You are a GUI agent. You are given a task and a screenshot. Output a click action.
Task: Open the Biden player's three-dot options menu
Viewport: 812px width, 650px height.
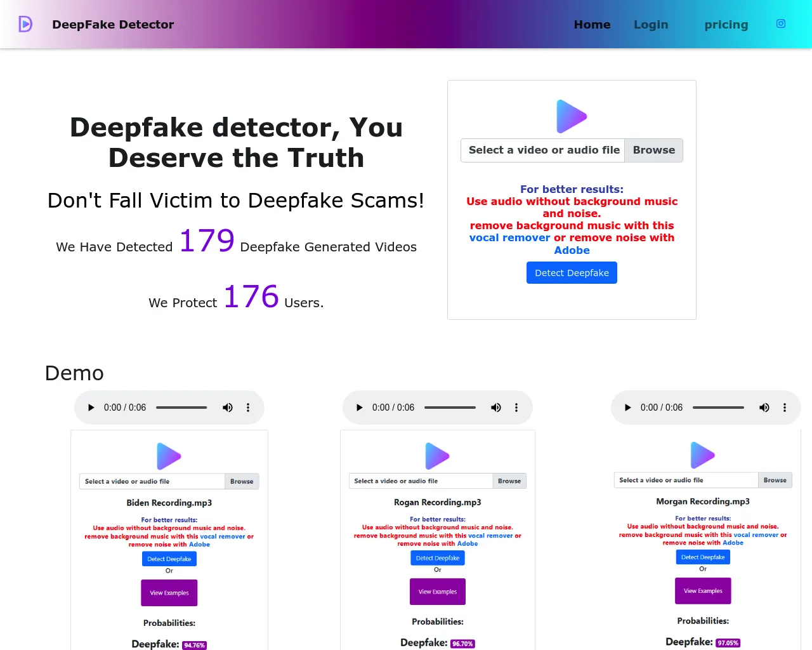point(247,407)
